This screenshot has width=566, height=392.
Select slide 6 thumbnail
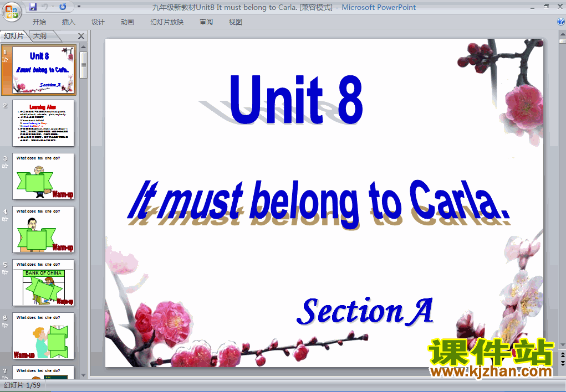[43, 336]
